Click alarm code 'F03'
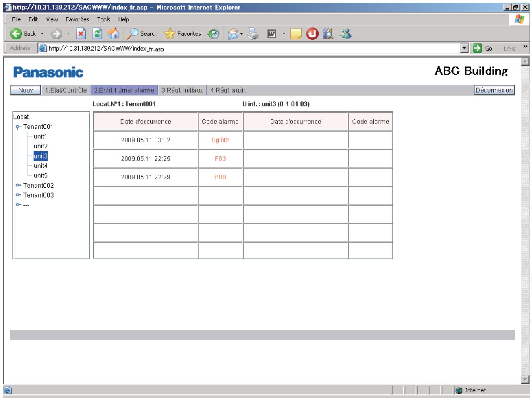The image size is (532, 398). pos(220,159)
